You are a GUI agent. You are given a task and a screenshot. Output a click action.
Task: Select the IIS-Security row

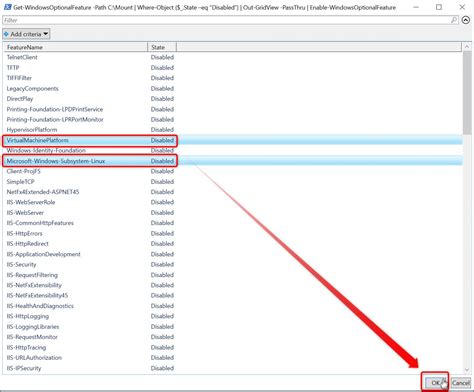233,264
